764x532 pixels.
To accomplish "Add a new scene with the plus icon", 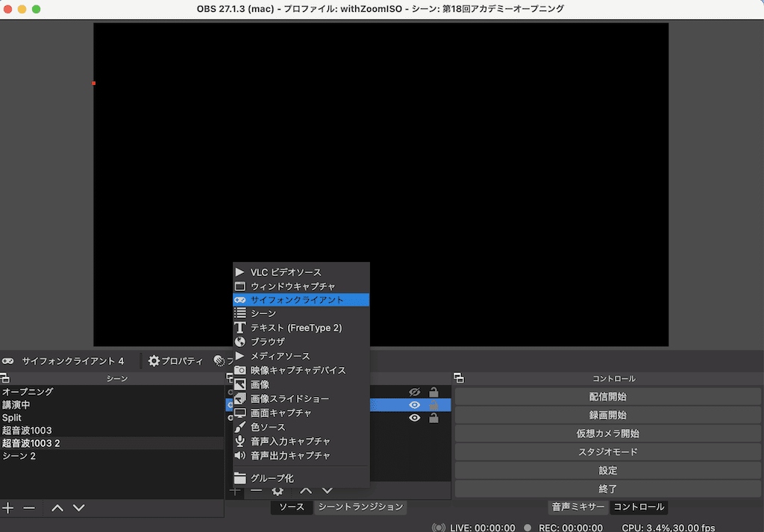I will click(7, 507).
